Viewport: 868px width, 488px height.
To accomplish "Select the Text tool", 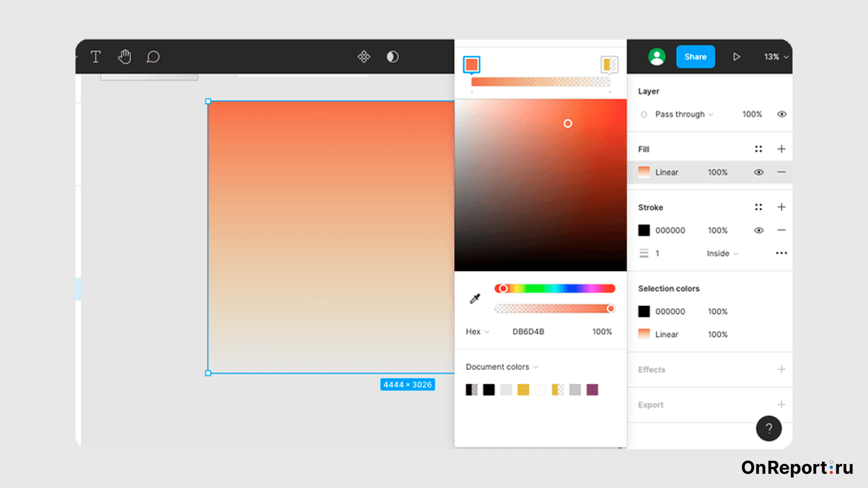I will point(95,57).
